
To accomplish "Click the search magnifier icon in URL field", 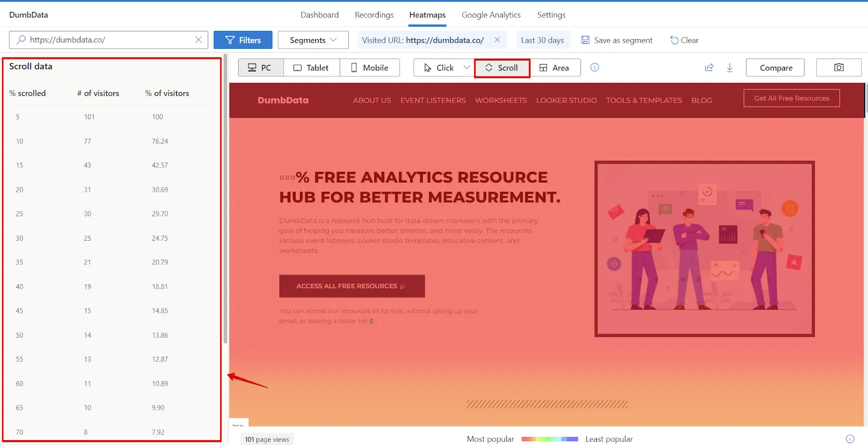I will pos(21,40).
